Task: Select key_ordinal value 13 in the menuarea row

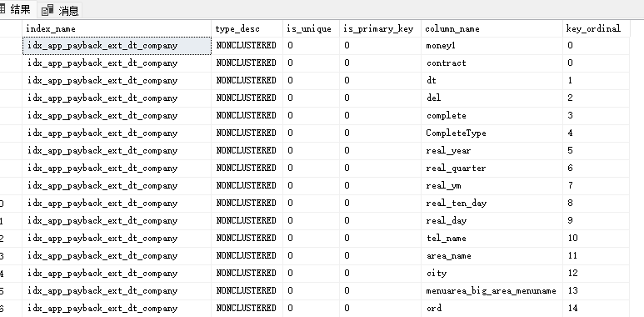Action: coord(596,291)
